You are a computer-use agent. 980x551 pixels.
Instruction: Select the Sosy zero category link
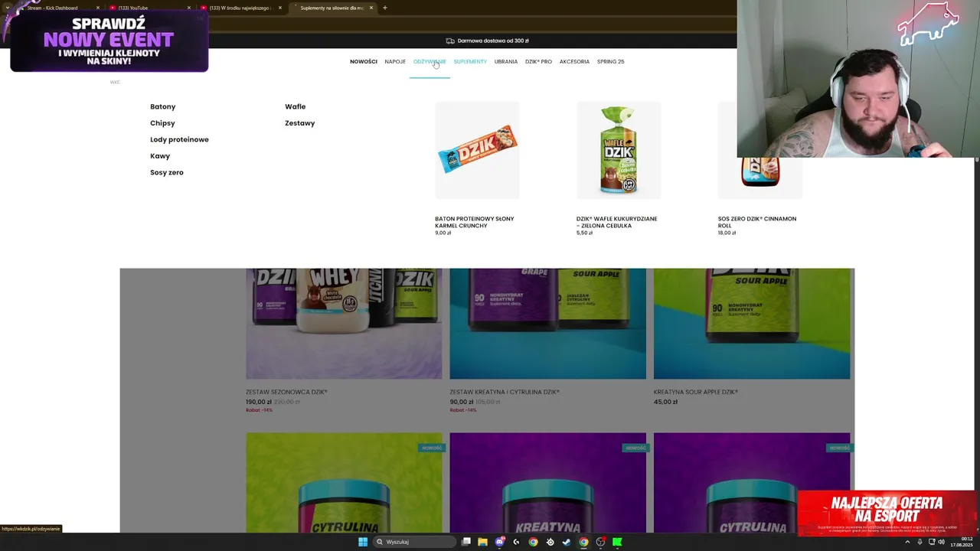tap(167, 172)
